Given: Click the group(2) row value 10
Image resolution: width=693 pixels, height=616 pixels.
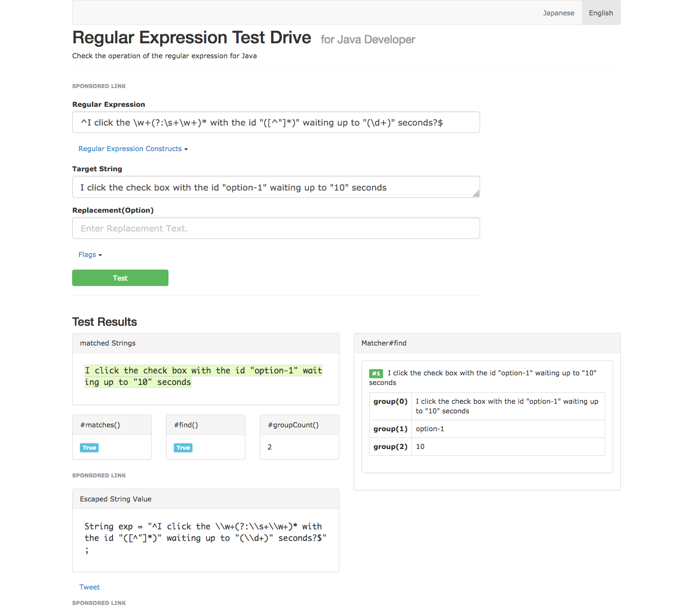Looking at the screenshot, I should [420, 447].
